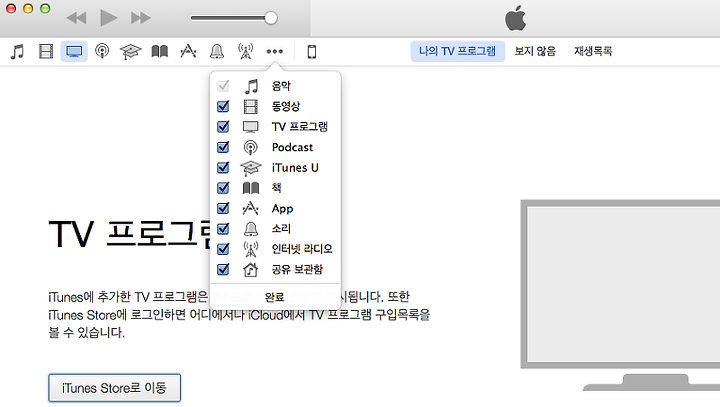Uncheck the Podcast checkbox
This screenshot has height=407, width=720.
pos(223,147)
